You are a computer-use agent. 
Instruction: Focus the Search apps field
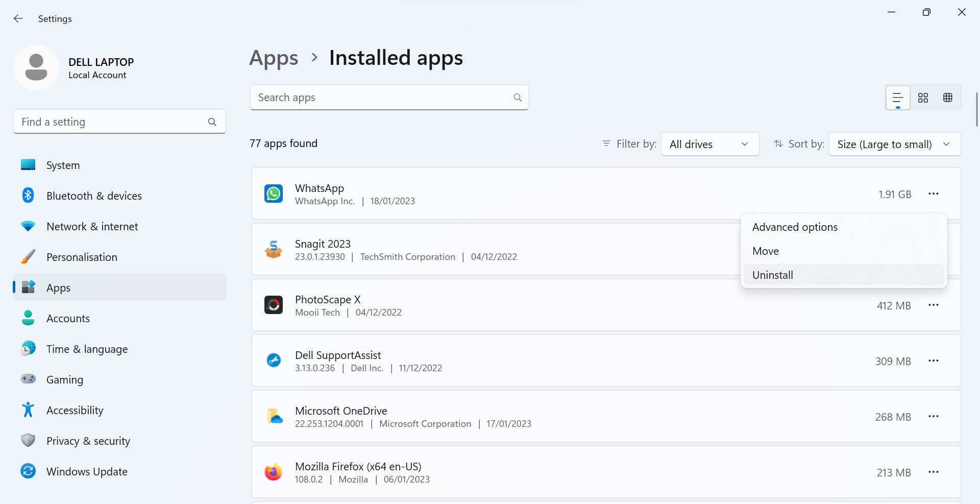[389, 98]
